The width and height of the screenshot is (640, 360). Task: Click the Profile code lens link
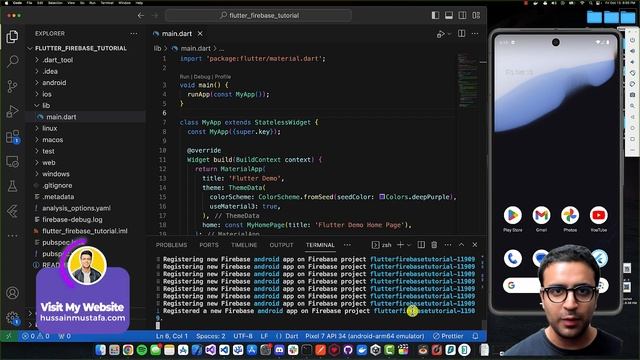(x=223, y=77)
